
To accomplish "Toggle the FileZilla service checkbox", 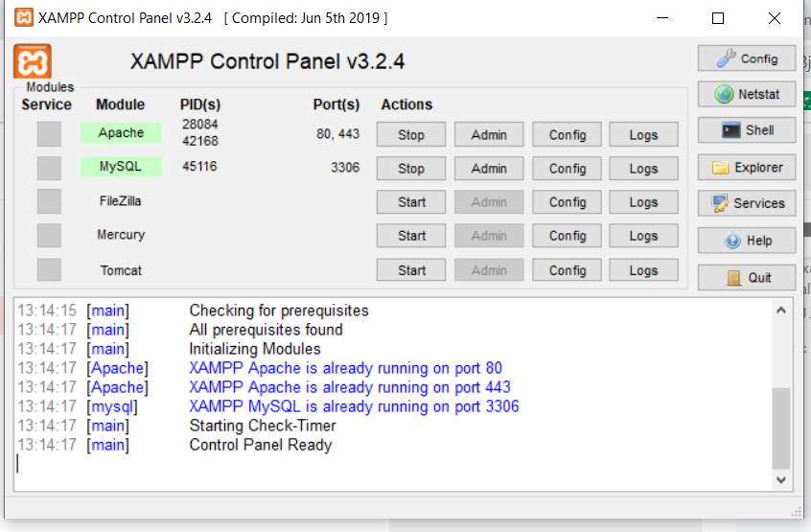I will 49,201.
